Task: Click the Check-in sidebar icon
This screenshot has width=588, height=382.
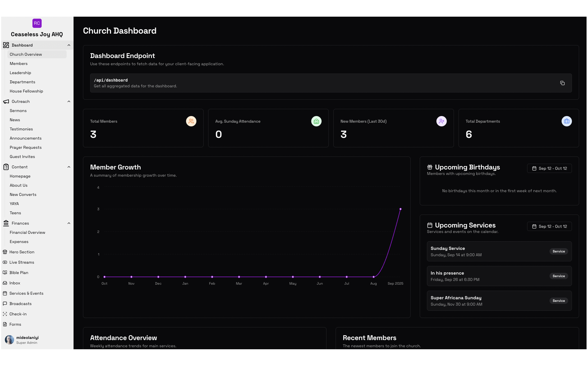Action: 5,314
